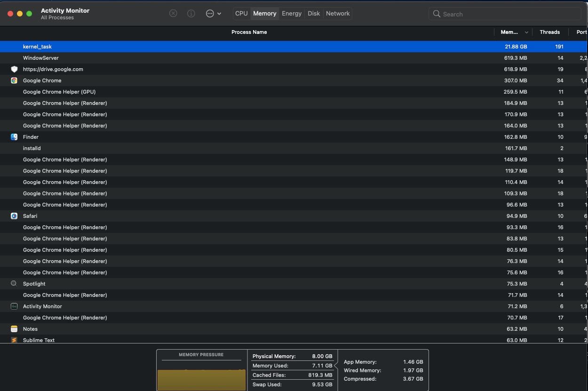This screenshot has width=588, height=391.
Task: Click the Notes app icon
Action: 14,329
